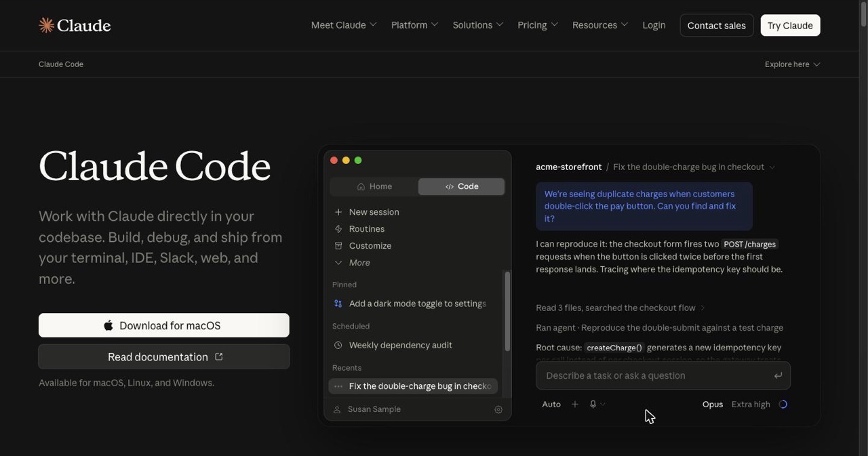Switch to the Code tab
868x456 pixels.
[462, 186]
